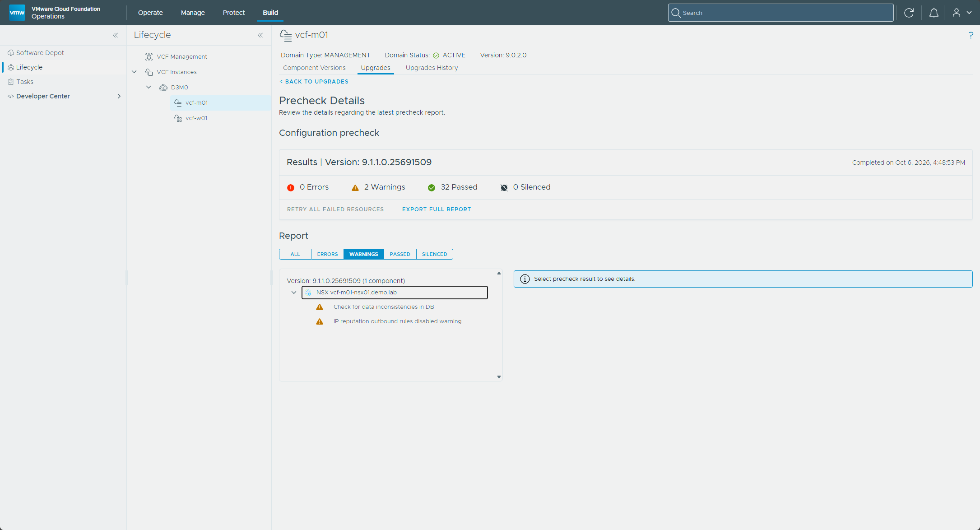The width and height of the screenshot is (980, 530).
Task: Click report list scroll down arrow
Action: pos(499,377)
